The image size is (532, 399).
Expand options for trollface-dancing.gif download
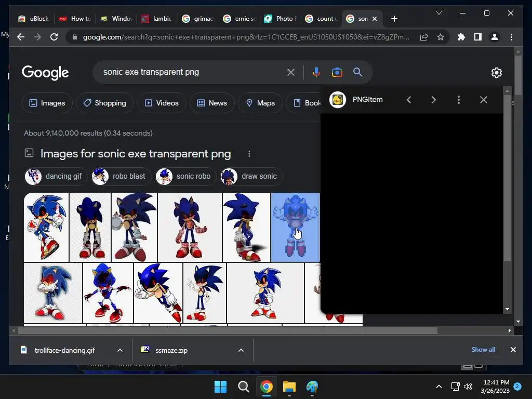click(x=120, y=350)
